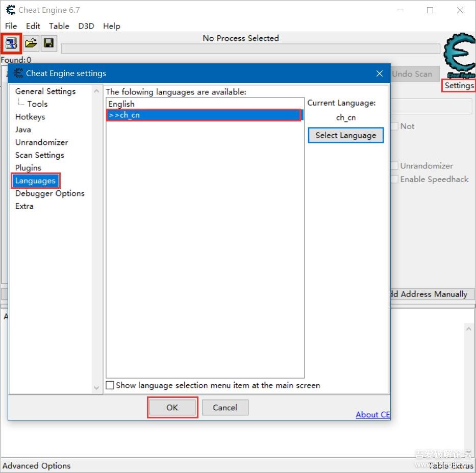Select Languages settings category
The image size is (476, 473).
(36, 181)
